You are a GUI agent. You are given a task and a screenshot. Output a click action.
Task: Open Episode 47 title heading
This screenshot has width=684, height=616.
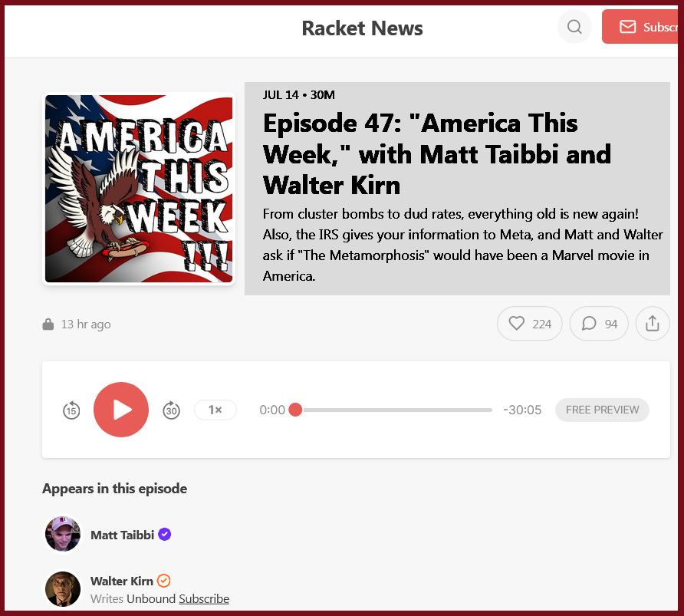[x=437, y=154]
